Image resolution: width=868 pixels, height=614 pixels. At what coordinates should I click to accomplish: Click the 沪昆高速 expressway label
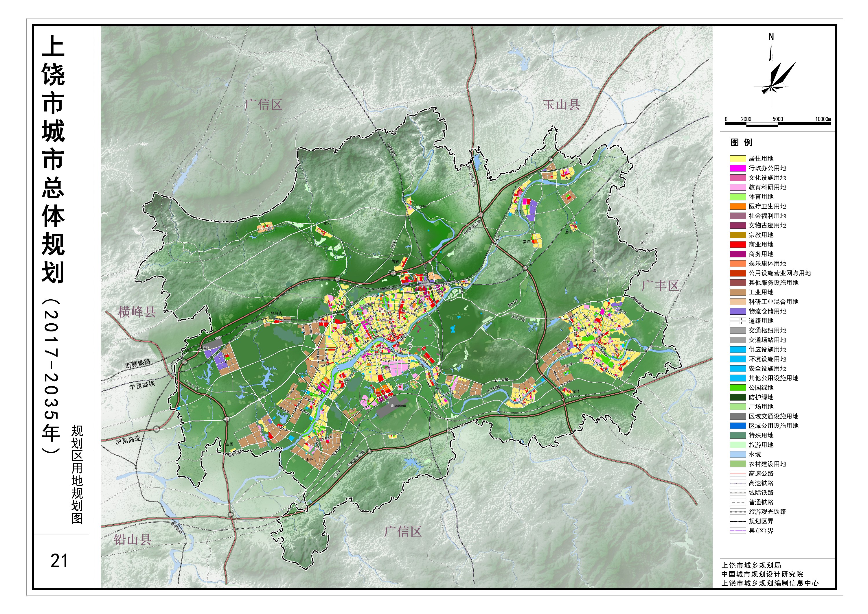[x=128, y=440]
